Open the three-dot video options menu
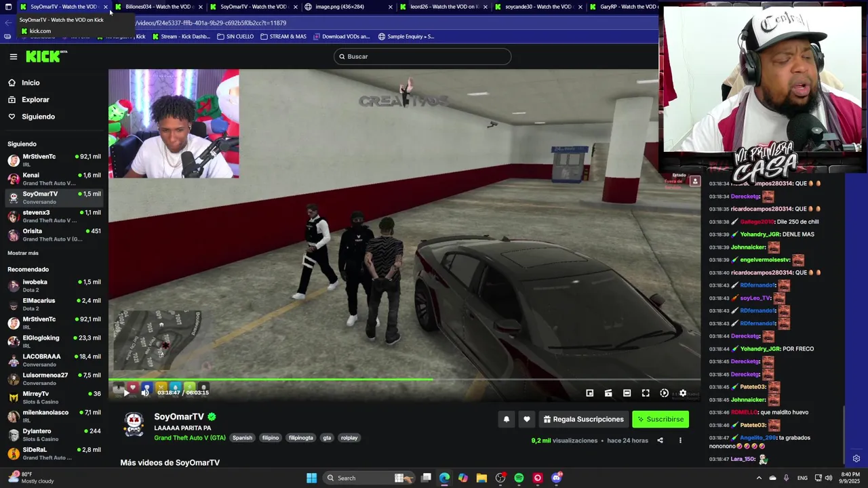Image resolution: width=868 pixels, height=488 pixels. click(x=680, y=441)
